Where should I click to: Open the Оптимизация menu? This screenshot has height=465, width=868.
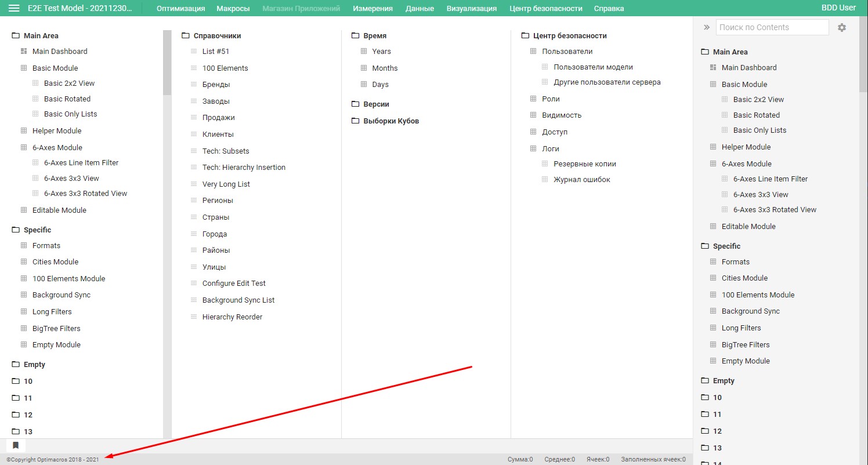[x=180, y=8]
